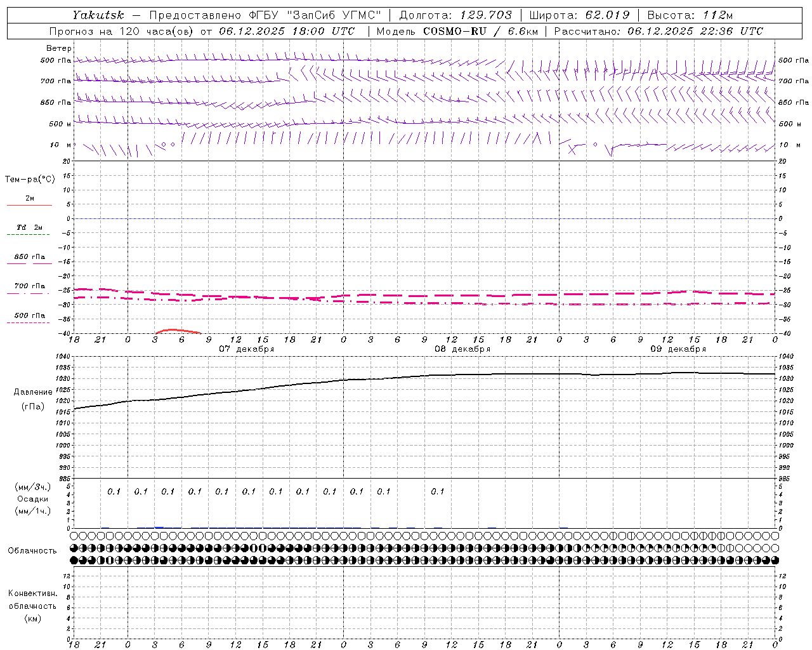Screen dimensions: 812x650
Task: Click the 'Облачность' cloud cover label
Action: coord(32,551)
